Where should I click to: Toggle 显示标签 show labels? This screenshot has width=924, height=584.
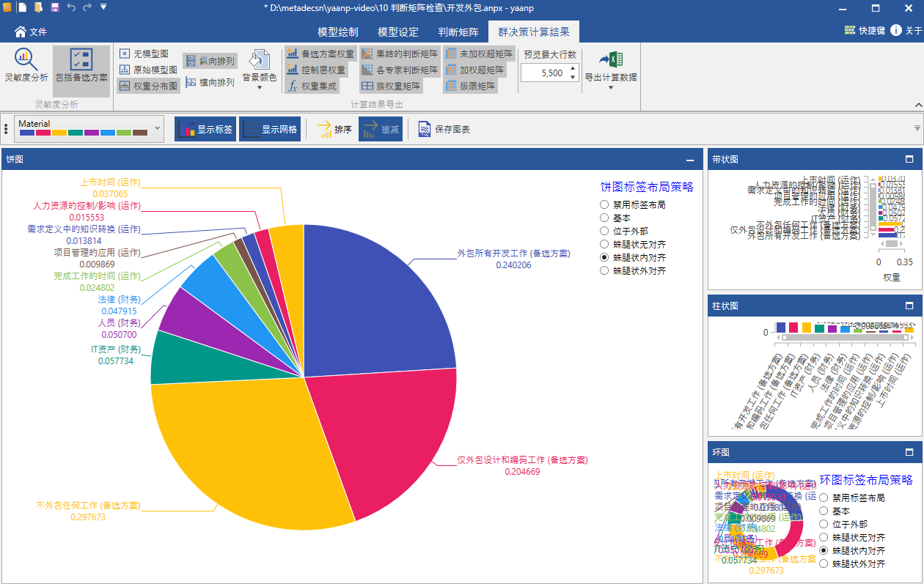(205, 129)
